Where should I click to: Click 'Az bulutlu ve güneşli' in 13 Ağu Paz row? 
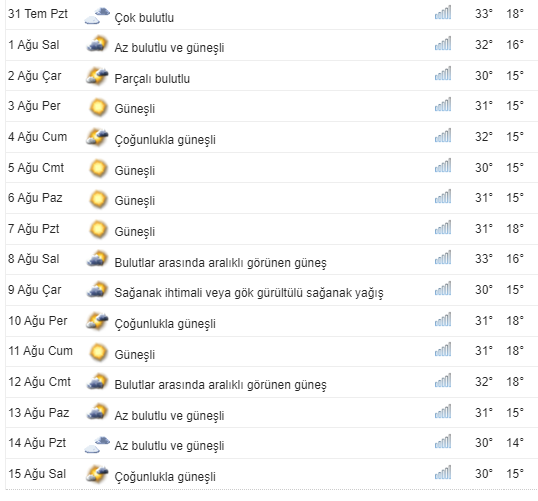(169, 416)
